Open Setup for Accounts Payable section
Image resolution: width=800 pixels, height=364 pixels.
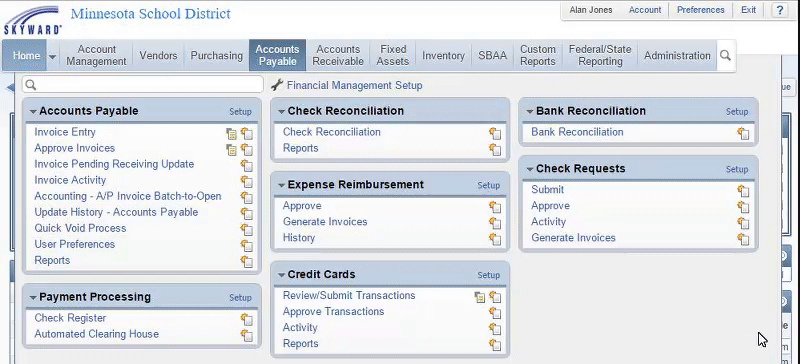pos(240,112)
